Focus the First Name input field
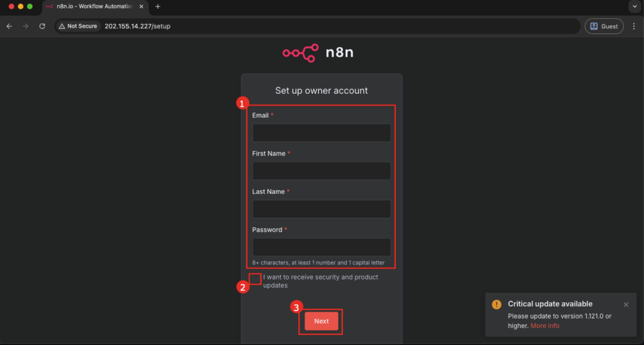The image size is (644, 345). click(321, 171)
